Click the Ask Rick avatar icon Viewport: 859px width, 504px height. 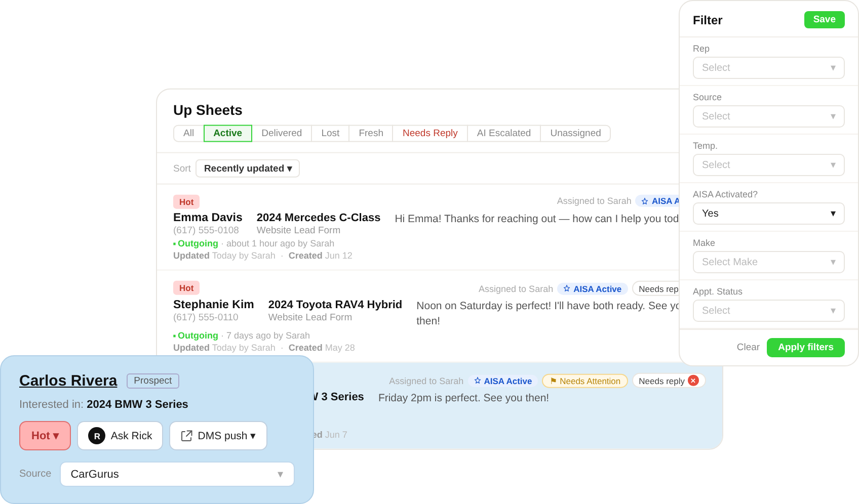tap(97, 436)
